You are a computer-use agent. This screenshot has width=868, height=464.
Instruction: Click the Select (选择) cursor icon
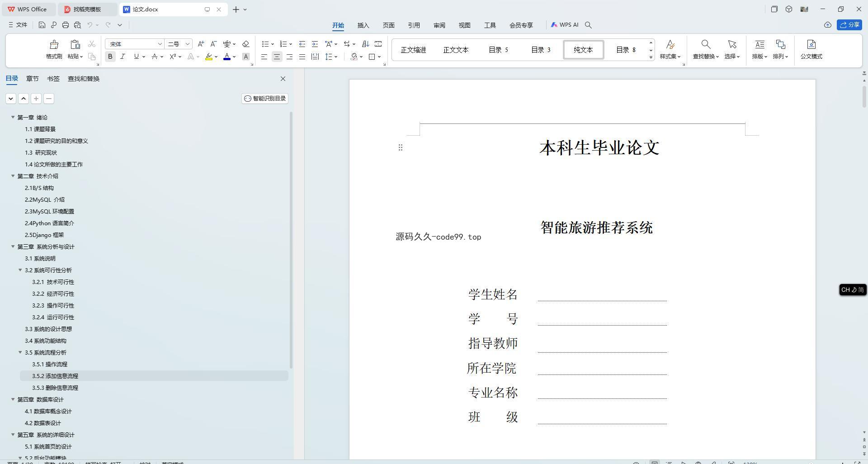732,44
